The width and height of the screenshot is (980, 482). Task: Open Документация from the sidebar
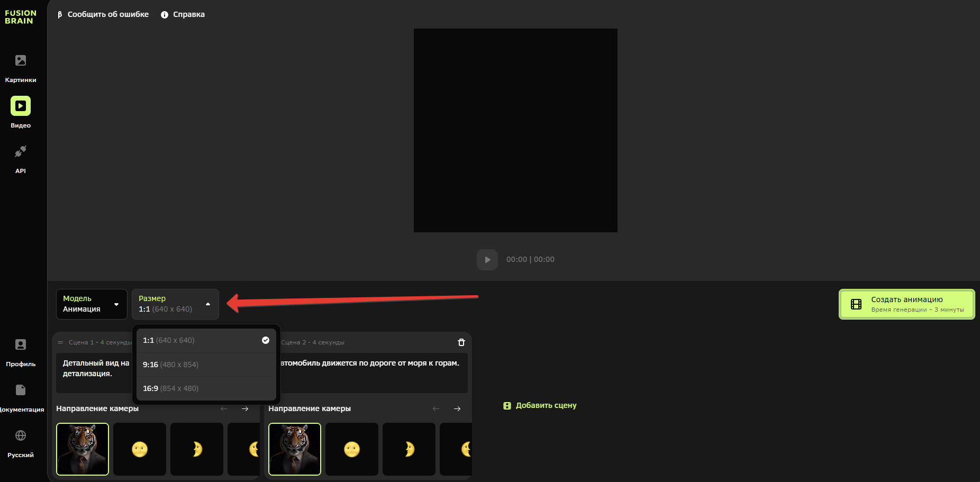[21, 390]
